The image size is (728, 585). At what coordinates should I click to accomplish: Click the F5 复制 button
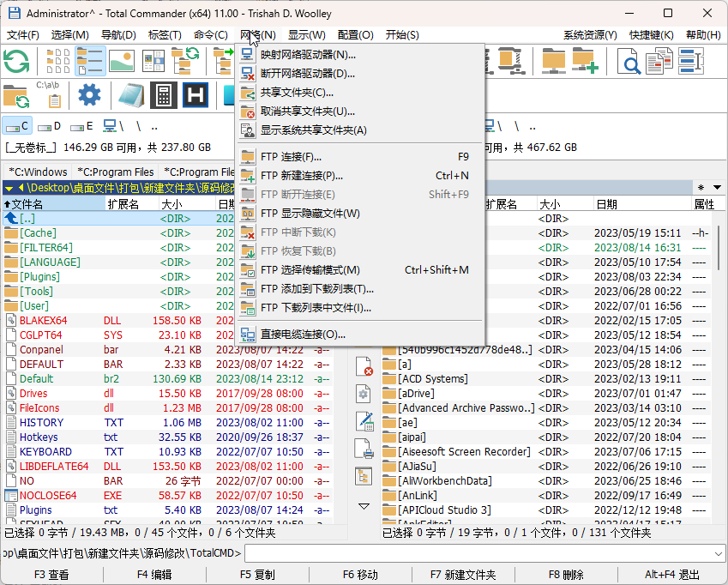[x=257, y=575]
